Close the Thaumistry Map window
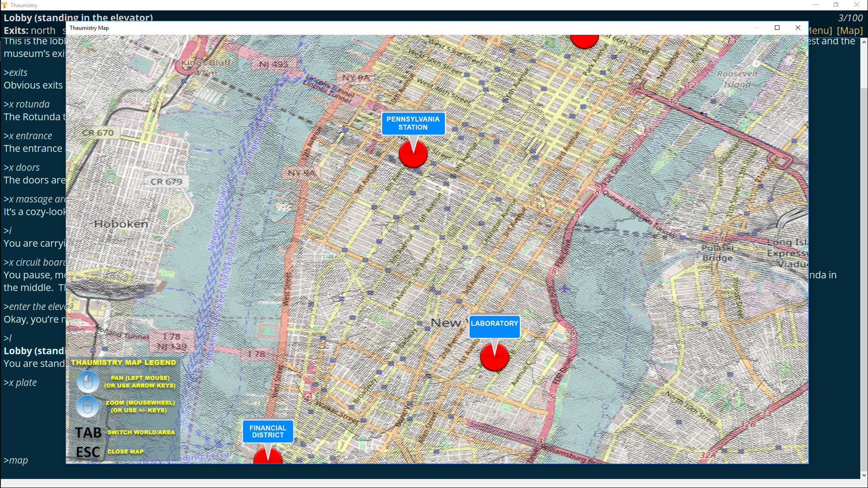The height and width of the screenshot is (488, 868). (x=798, y=28)
